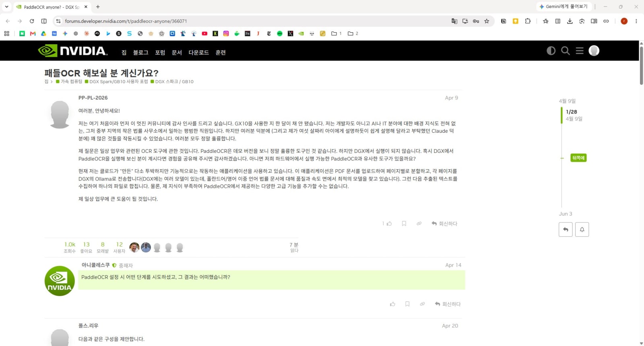The image size is (644, 346).
Task: Click the 집 breadcrumb link below title
Action: tap(46, 82)
